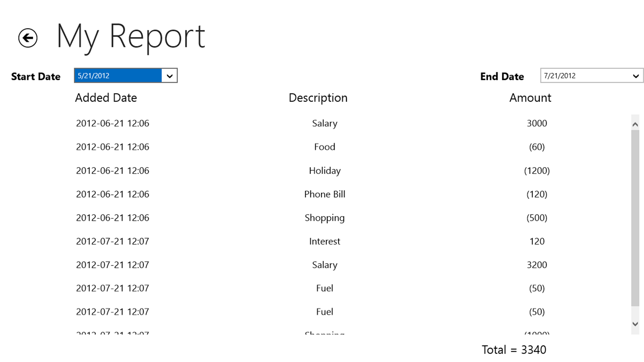Screen dimensions: 644x362
Task: Click the Amount column header
Action: [530, 98]
